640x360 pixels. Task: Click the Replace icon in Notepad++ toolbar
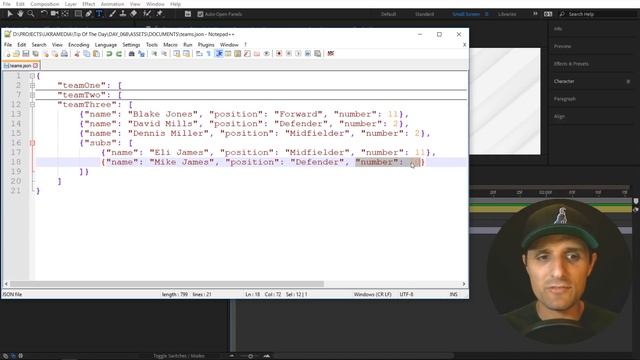pyautogui.click(x=141, y=54)
